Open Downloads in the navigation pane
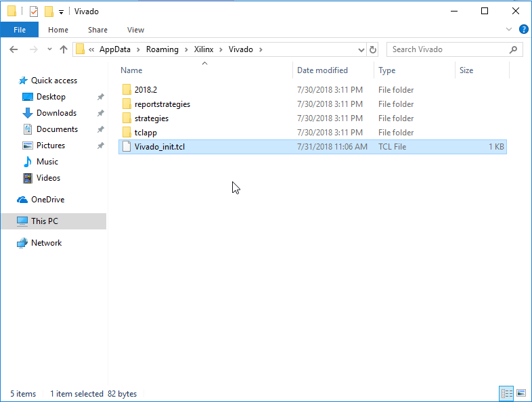This screenshot has width=532, height=402. click(56, 113)
